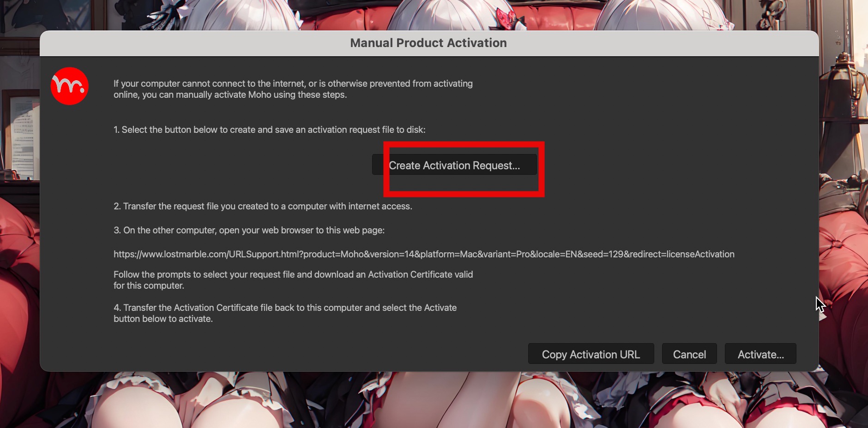Click step 4 Activation Certificate text

tap(285, 313)
